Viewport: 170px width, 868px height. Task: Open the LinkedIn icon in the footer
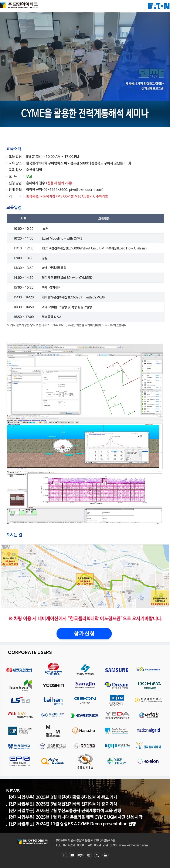coord(105,855)
